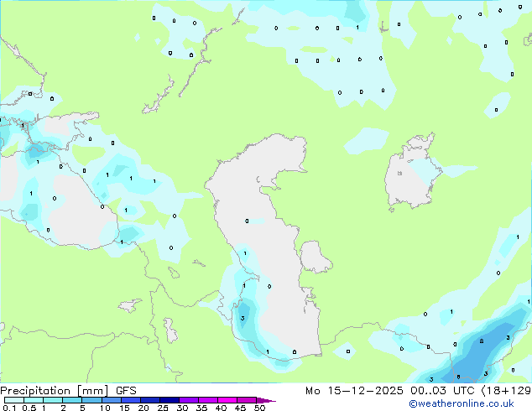Pick the legend swatch between 1 and 2

(x=53, y=400)
